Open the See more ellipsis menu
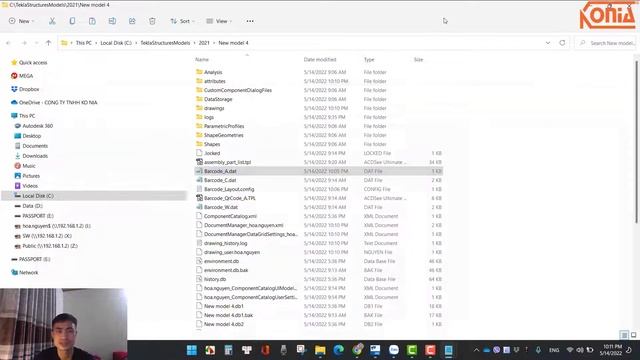The image size is (640, 360). (x=250, y=21)
